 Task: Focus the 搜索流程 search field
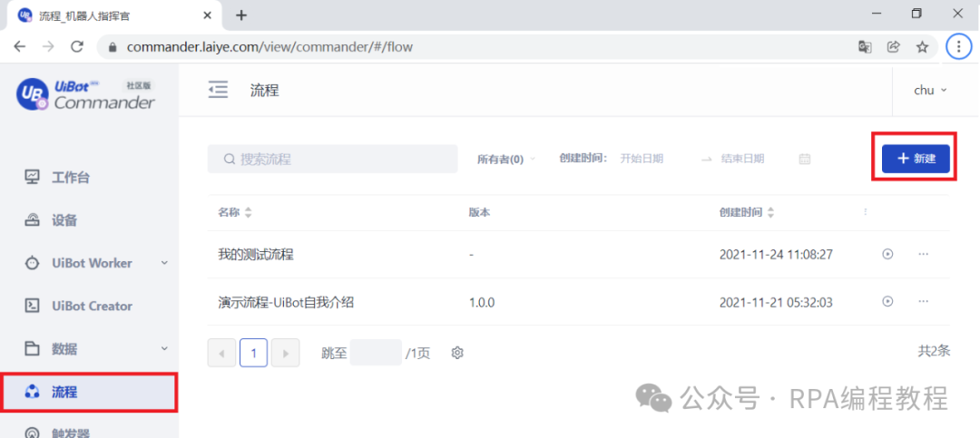pos(332,159)
